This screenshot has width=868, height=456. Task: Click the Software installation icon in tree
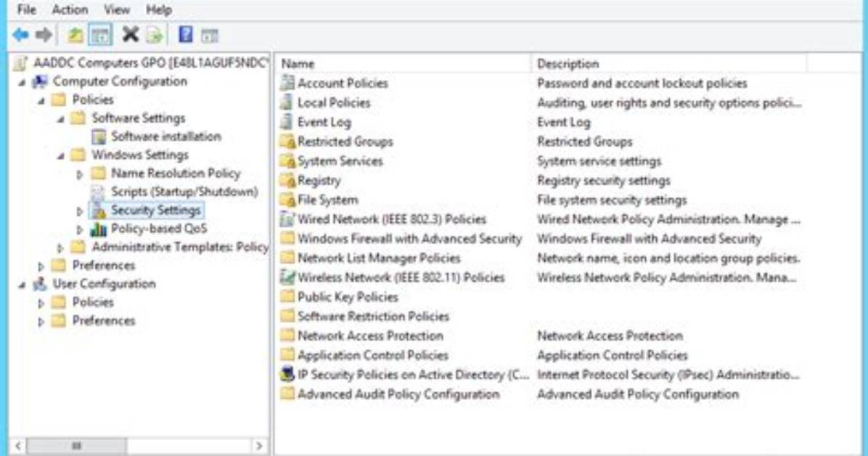(x=99, y=137)
